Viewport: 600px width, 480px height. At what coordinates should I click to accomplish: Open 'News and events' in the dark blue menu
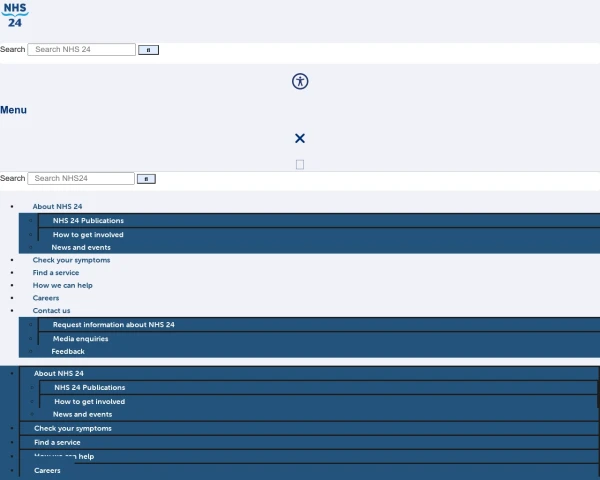(x=83, y=414)
